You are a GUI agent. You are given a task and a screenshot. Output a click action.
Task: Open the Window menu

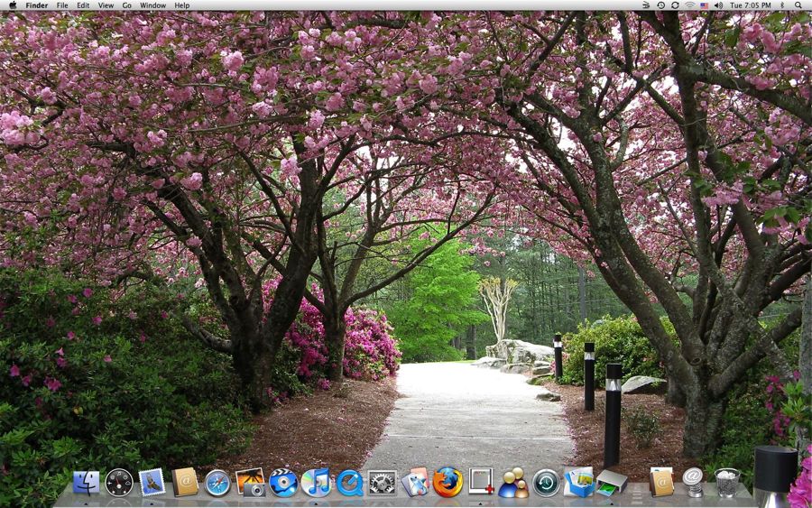tap(152, 5)
